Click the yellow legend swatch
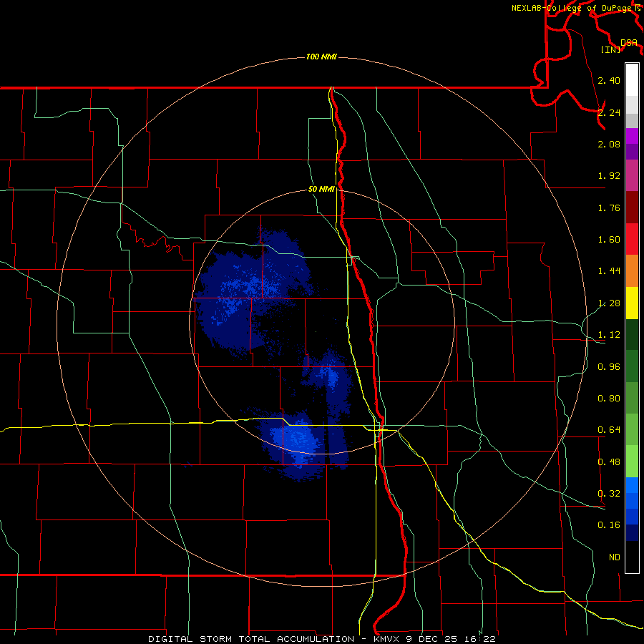The height and width of the screenshot is (644, 644). (x=632, y=303)
